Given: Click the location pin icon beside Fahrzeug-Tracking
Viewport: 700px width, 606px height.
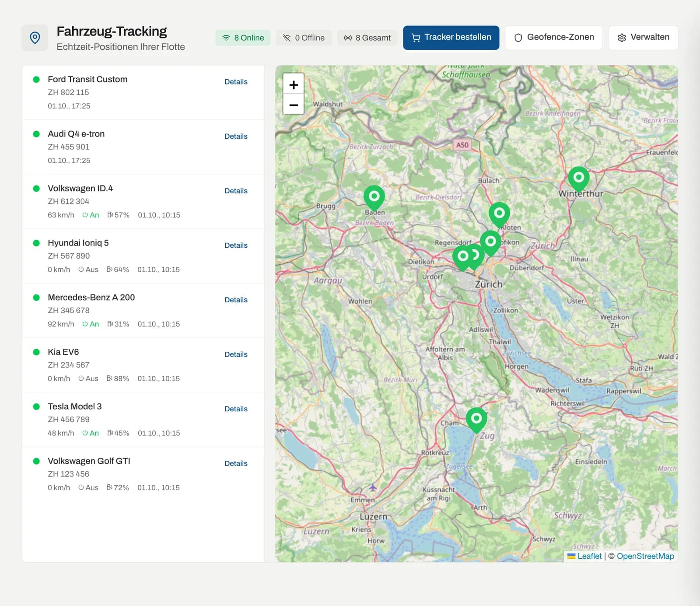Looking at the screenshot, I should (x=35, y=38).
